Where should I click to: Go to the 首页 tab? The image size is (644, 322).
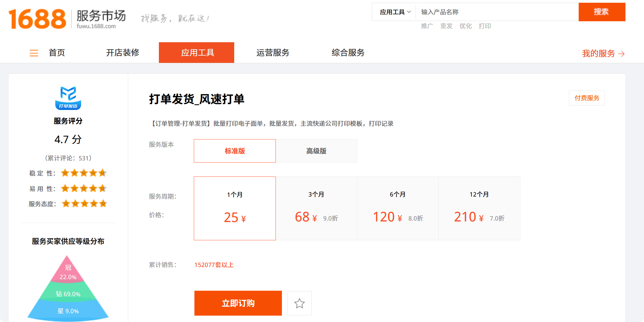point(57,53)
